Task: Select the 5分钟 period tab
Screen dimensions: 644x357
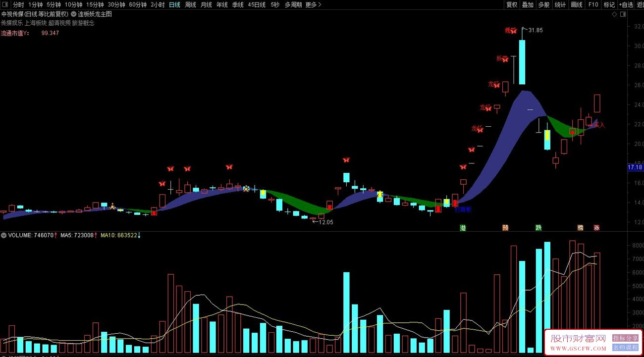Action: tap(54, 4)
